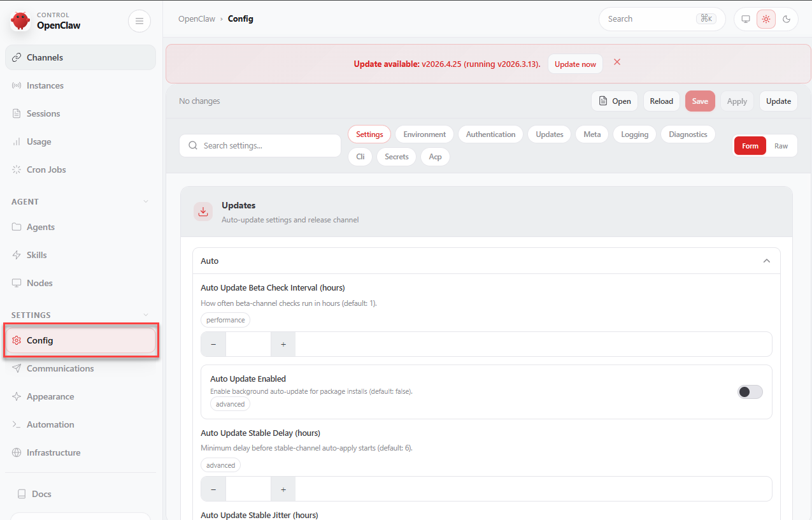The height and width of the screenshot is (520, 812).
Task: Select the dark theme moon icon
Action: click(787, 19)
